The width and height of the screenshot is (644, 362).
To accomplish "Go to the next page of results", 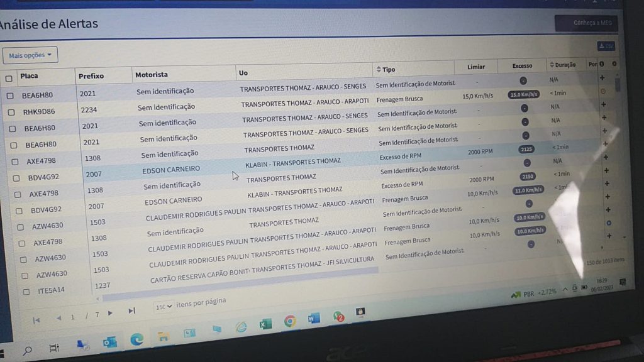I will [x=110, y=313].
